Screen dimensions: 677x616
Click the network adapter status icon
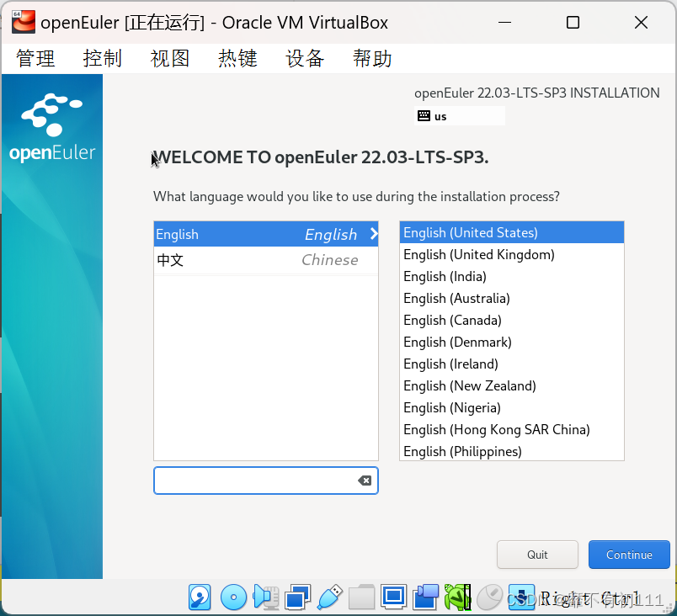pos(297,597)
